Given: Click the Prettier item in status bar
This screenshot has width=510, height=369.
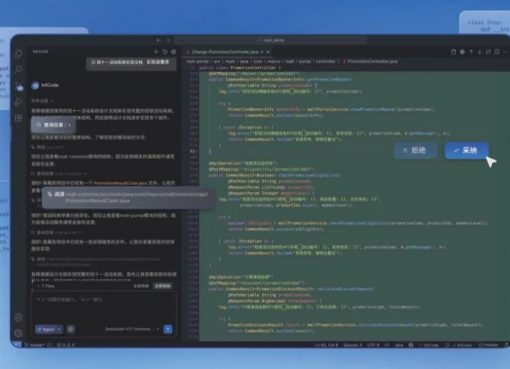Looking at the screenshot, I should tap(488, 345).
